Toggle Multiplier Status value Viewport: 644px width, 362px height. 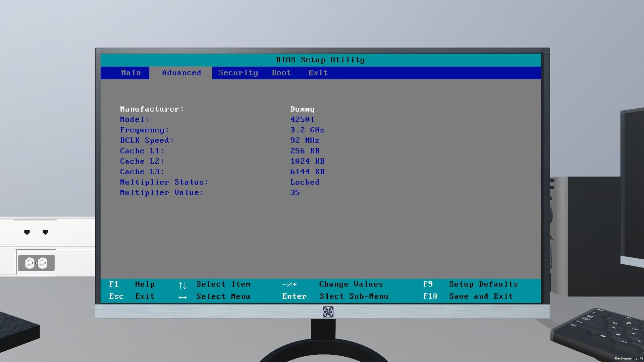[305, 182]
